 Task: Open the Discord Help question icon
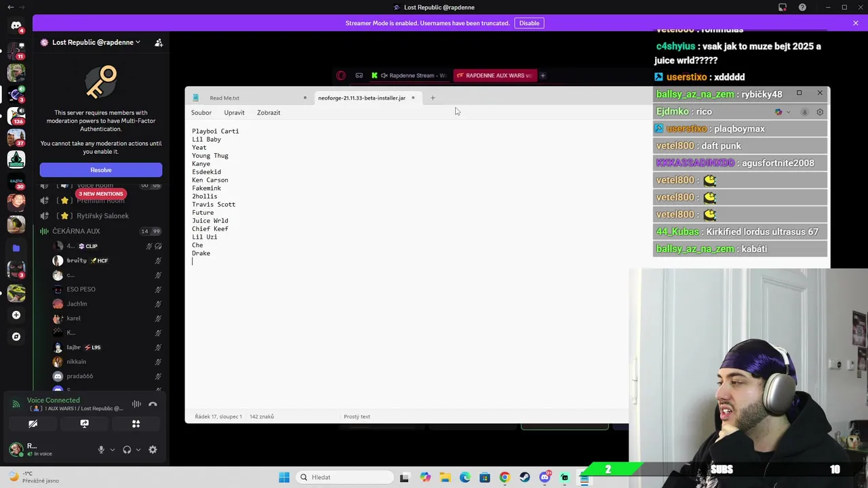(802, 7)
